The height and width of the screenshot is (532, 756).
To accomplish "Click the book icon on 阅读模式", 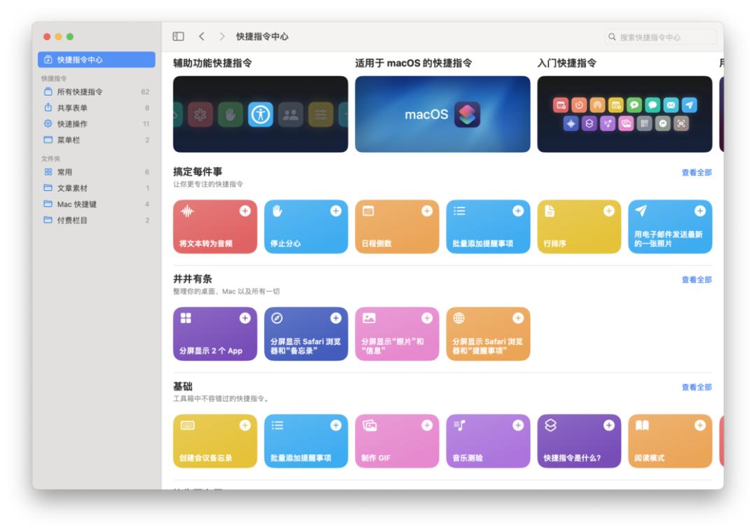I will [642, 425].
